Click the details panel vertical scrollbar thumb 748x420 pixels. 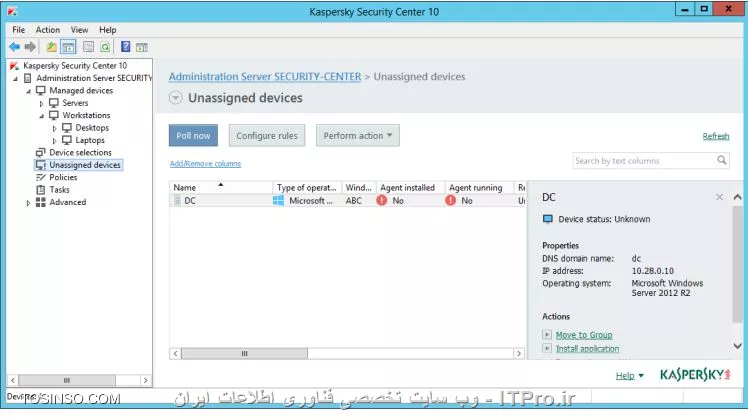[x=737, y=265]
